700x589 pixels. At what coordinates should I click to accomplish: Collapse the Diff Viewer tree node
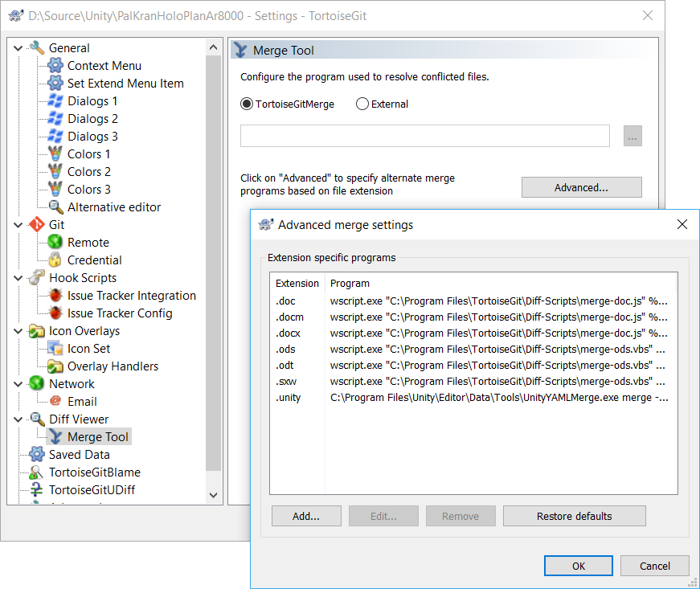tap(18, 419)
